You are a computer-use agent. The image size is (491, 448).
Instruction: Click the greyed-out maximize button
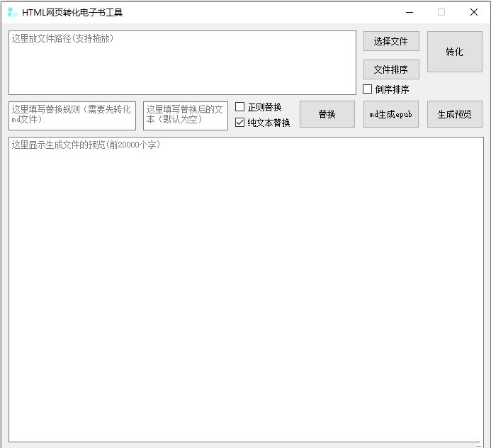click(x=441, y=12)
